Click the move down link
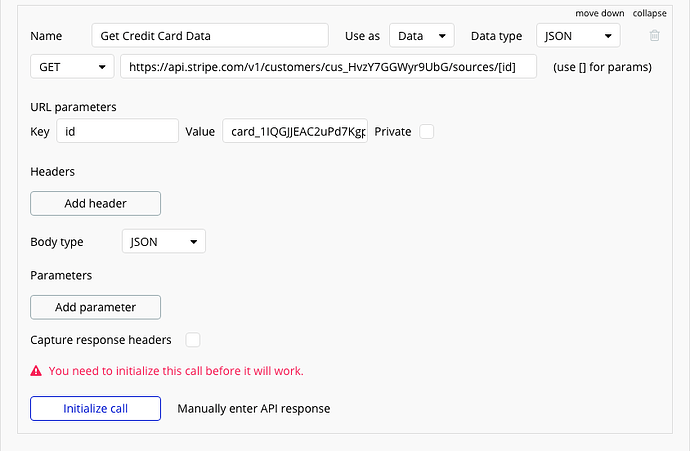 pyautogui.click(x=600, y=13)
